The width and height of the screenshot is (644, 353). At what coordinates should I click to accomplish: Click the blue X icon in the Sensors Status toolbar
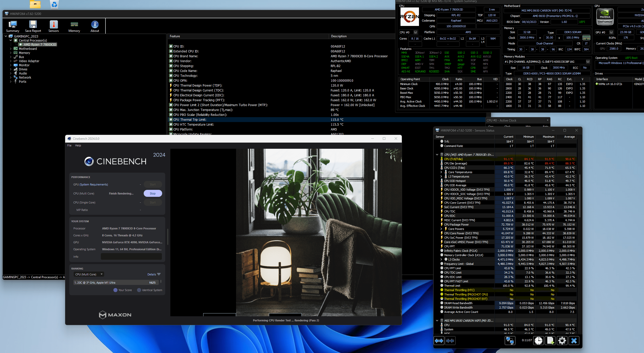[574, 341]
